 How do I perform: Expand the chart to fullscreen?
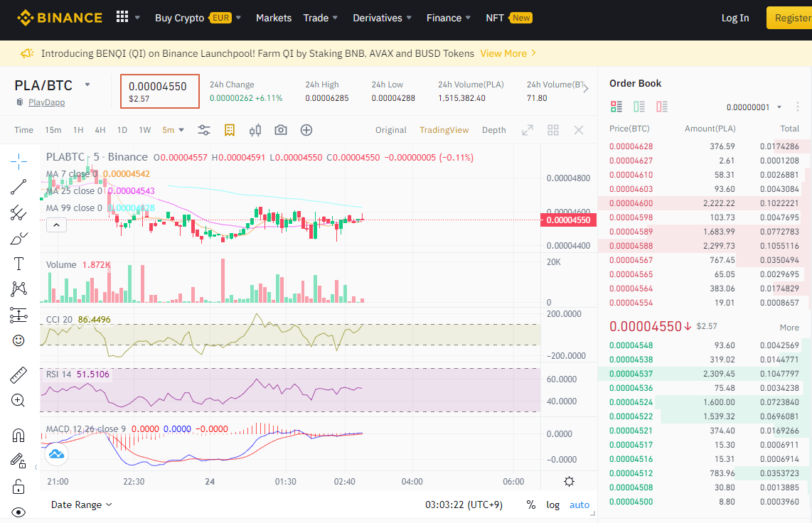pos(527,130)
